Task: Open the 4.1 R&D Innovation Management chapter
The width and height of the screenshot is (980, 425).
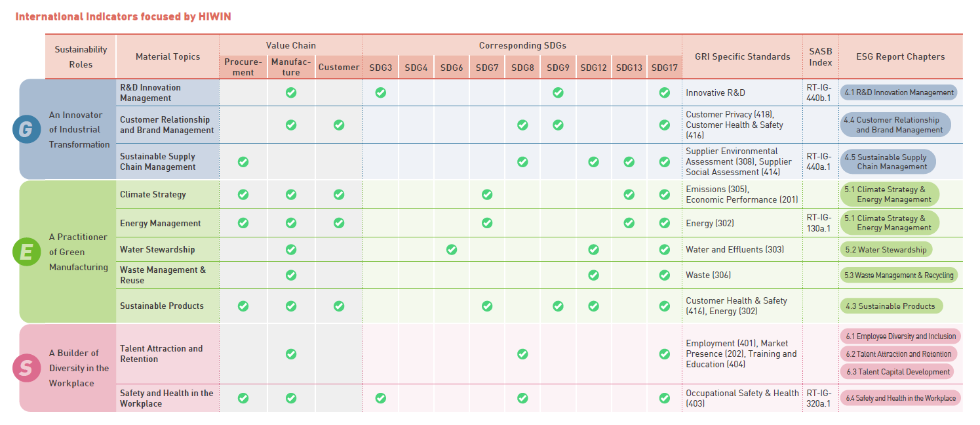Action: [899, 92]
